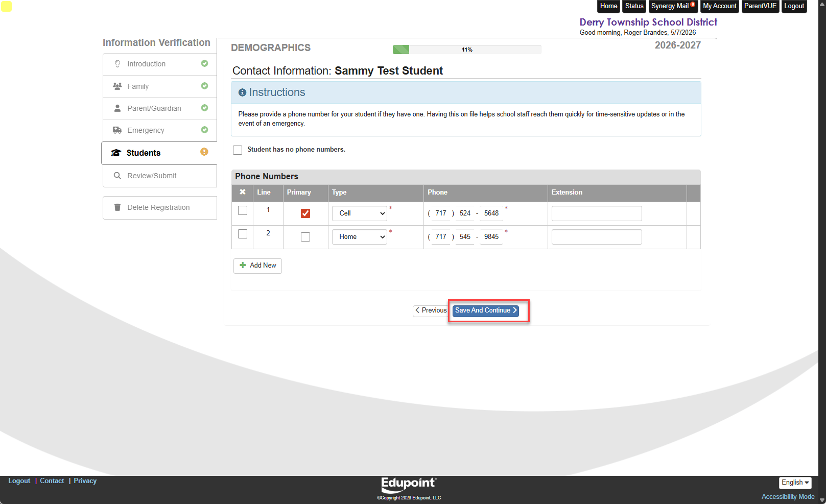Click the footer Logout link
Image resolution: width=826 pixels, height=504 pixels.
pyautogui.click(x=19, y=481)
